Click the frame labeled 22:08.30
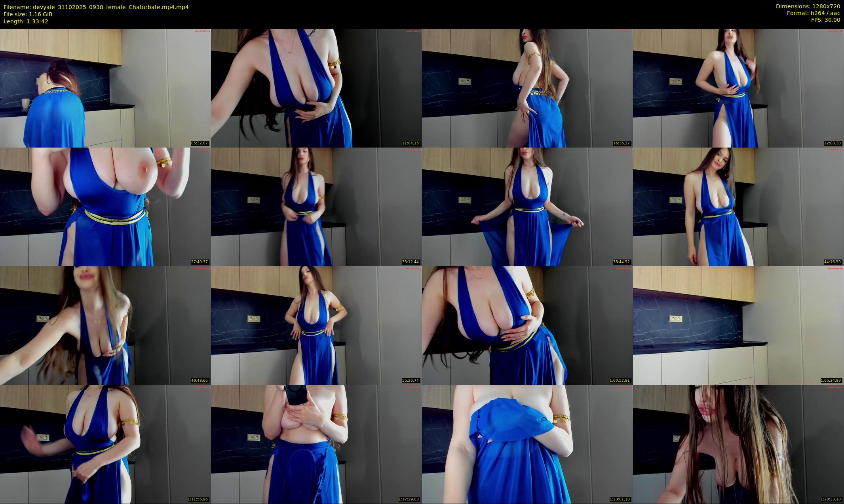 (x=738, y=88)
